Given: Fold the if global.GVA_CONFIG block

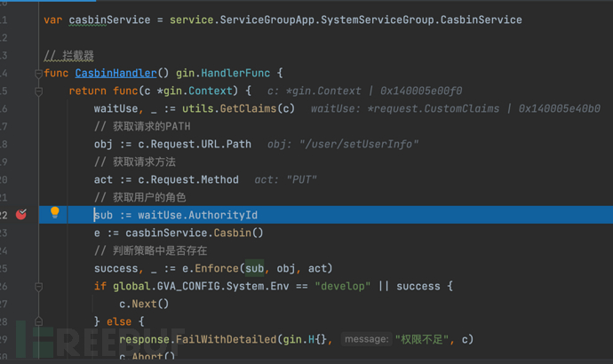Looking at the screenshot, I should 38,286.
